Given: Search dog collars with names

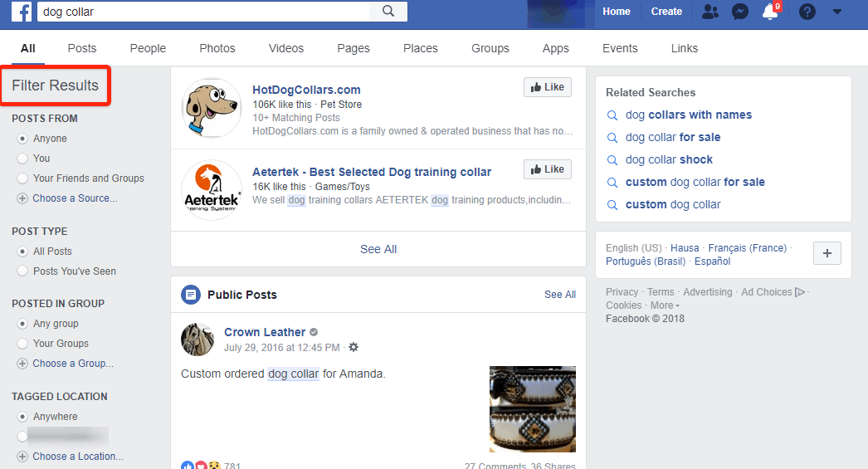Looking at the screenshot, I should tap(689, 115).
